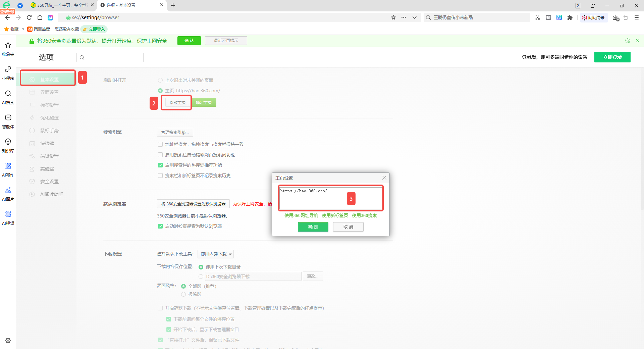Click the AI写作 sidebar icon
Image resolution: width=644 pixels, height=349 pixels.
click(8, 169)
